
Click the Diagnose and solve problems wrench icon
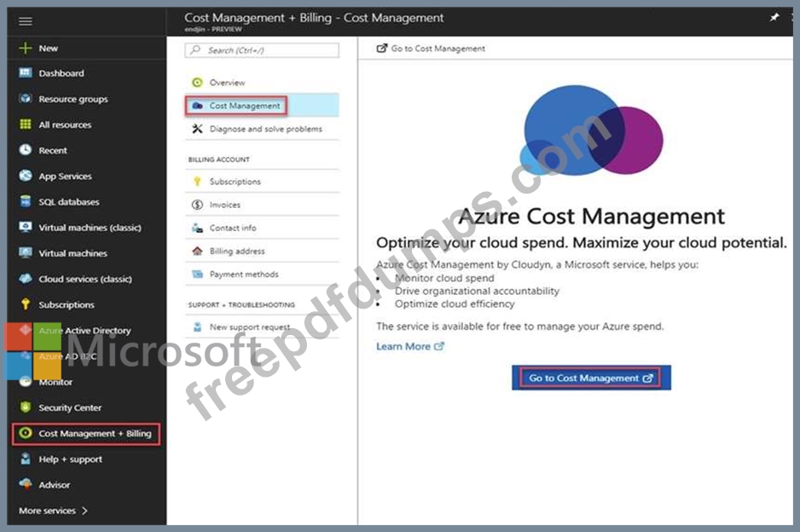point(198,129)
